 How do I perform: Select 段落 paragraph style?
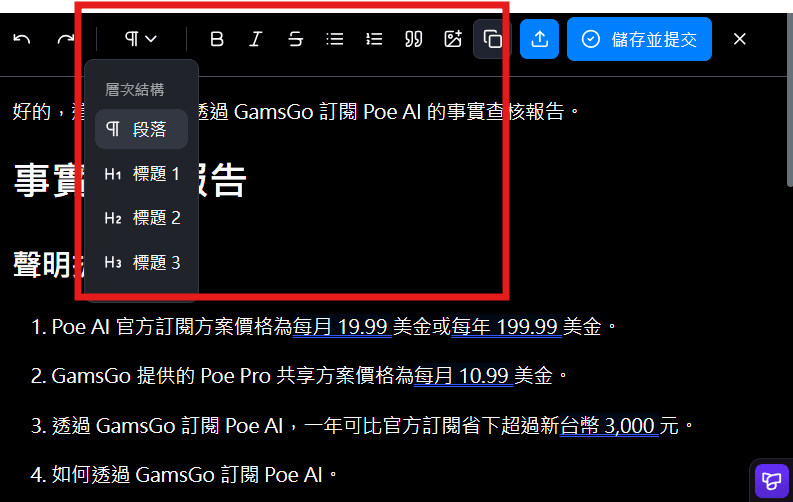[x=142, y=129]
